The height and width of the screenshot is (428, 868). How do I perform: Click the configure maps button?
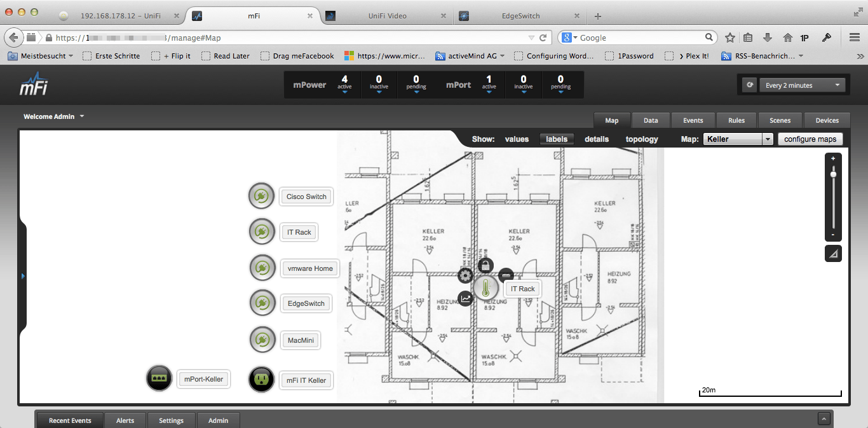tap(810, 139)
